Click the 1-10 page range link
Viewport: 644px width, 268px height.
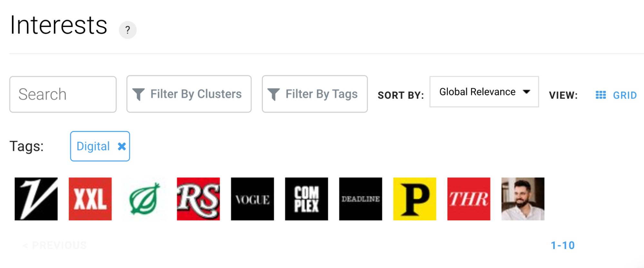tap(563, 245)
